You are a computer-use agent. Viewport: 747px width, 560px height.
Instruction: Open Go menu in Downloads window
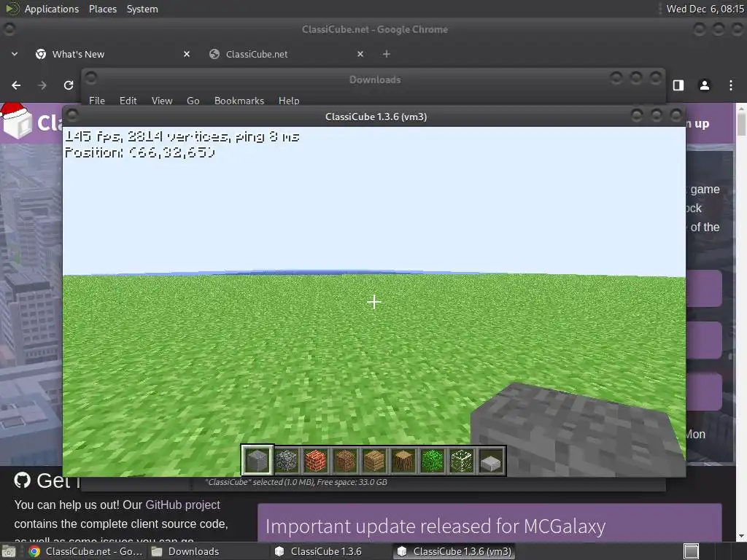coord(193,101)
